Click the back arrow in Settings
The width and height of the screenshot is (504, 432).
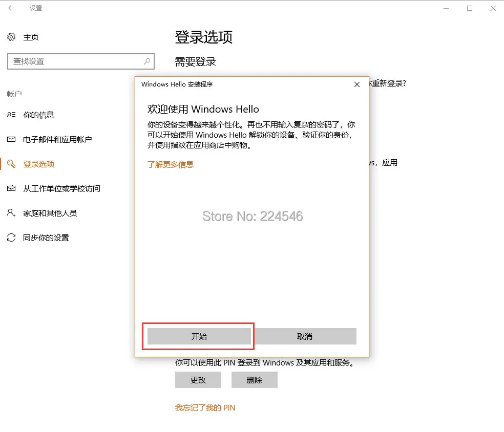pos(11,8)
